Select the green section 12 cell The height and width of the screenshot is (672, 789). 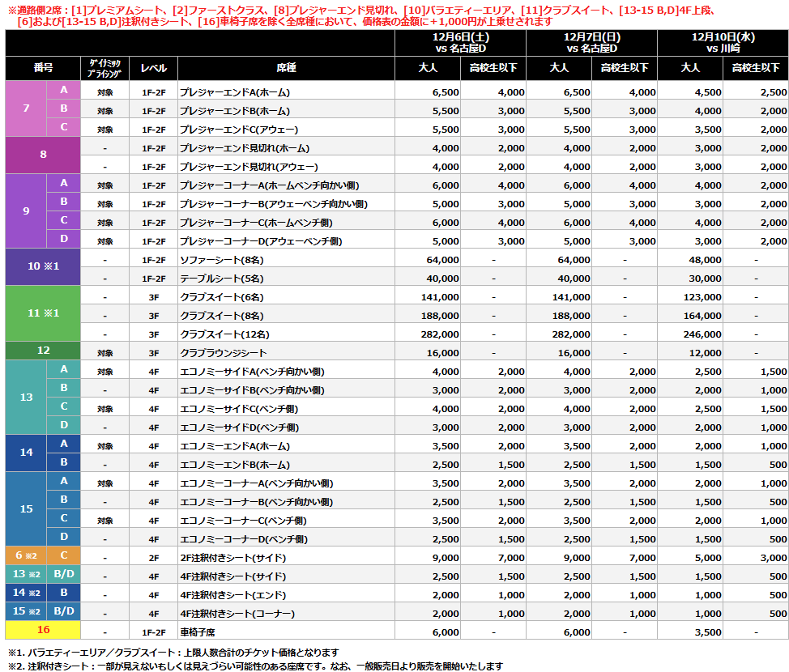click(43, 351)
